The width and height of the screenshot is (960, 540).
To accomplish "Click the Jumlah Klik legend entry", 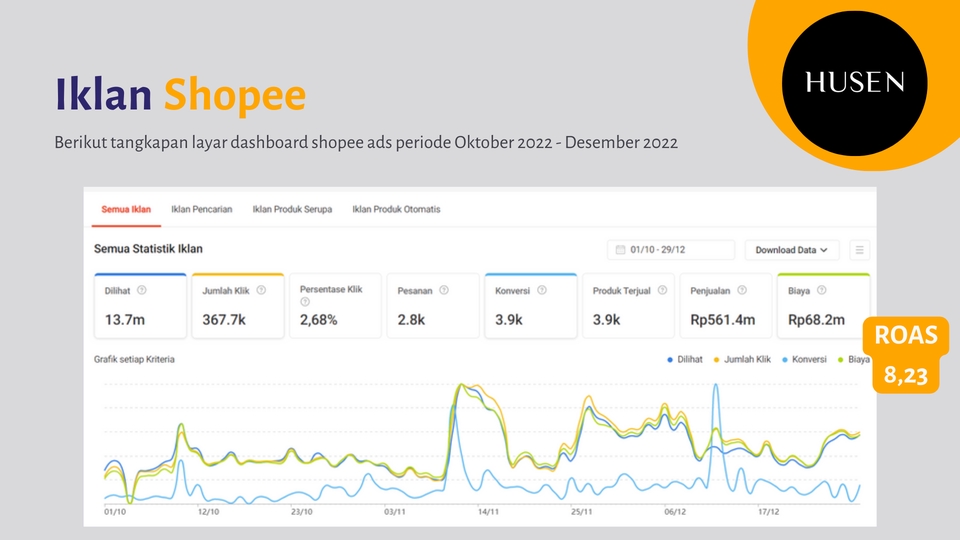I will click(742, 359).
